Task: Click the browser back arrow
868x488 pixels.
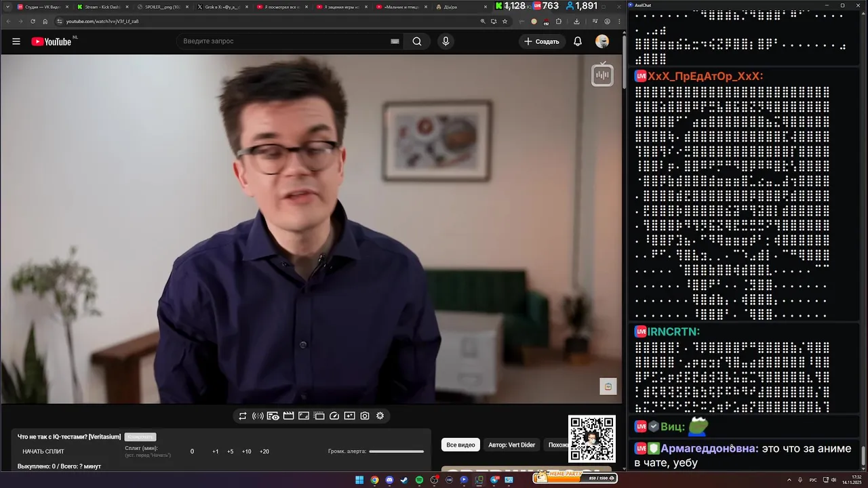Action: 9,21
